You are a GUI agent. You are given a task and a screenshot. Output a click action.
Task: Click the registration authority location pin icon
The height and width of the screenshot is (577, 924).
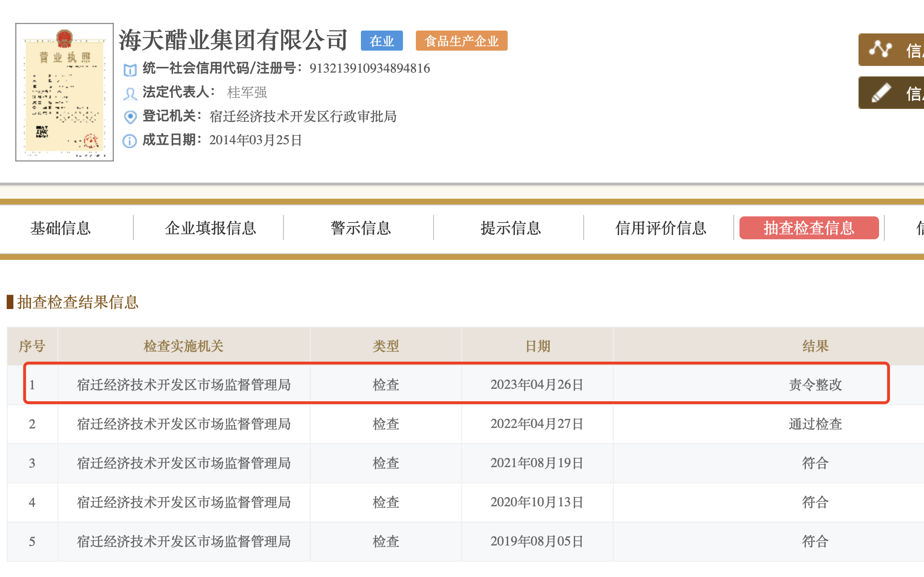(x=130, y=117)
